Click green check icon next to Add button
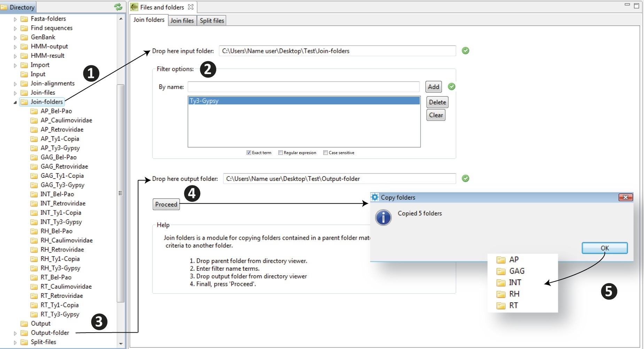This screenshot has height=349, width=644. (x=451, y=87)
